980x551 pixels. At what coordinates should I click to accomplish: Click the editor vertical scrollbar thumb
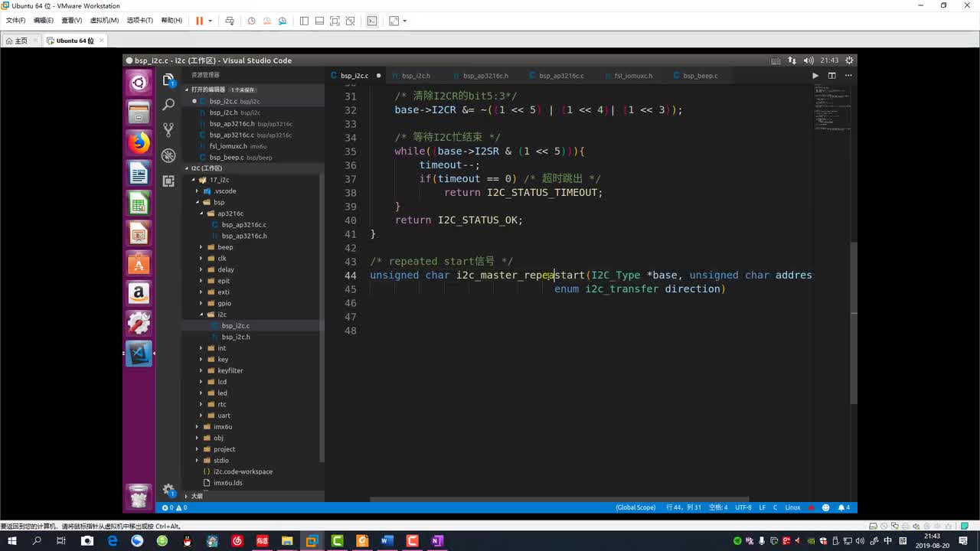click(854, 321)
